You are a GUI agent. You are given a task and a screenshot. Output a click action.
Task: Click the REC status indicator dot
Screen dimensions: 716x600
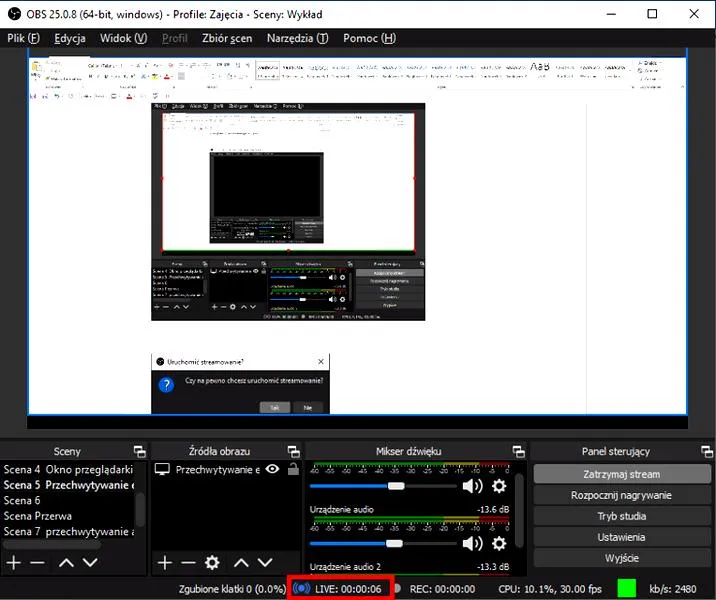coord(398,589)
